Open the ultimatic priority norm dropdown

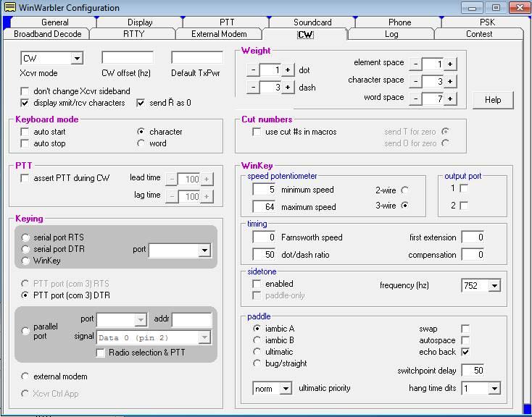(286, 389)
